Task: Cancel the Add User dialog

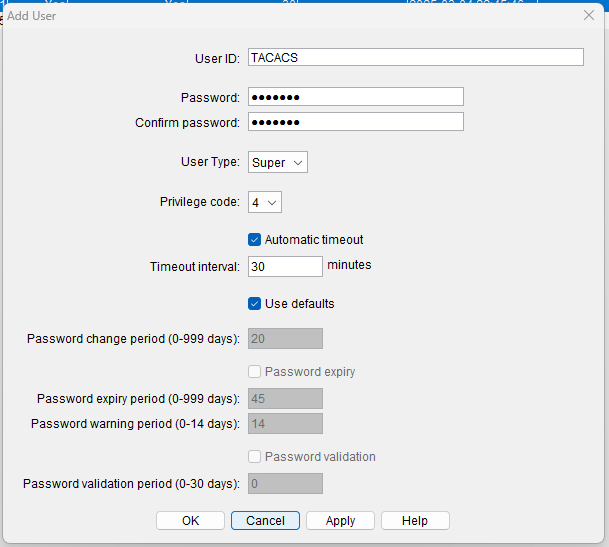Action: (265, 521)
